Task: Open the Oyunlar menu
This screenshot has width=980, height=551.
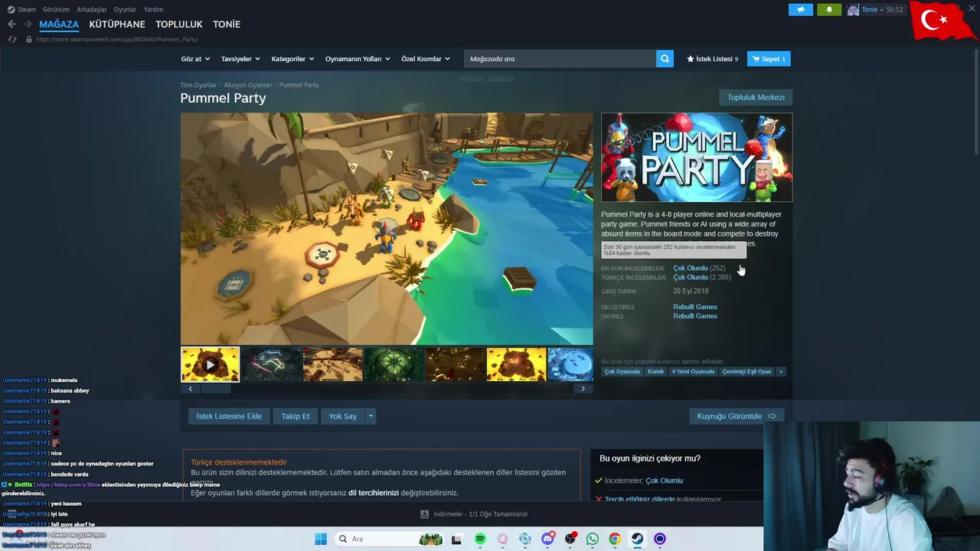Action: [126, 9]
